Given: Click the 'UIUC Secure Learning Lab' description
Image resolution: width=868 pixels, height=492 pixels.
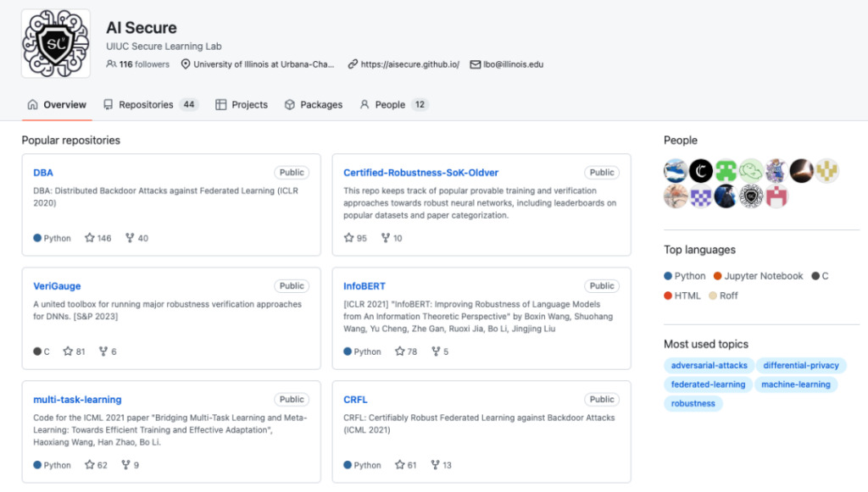Looking at the screenshot, I should pyautogui.click(x=164, y=47).
